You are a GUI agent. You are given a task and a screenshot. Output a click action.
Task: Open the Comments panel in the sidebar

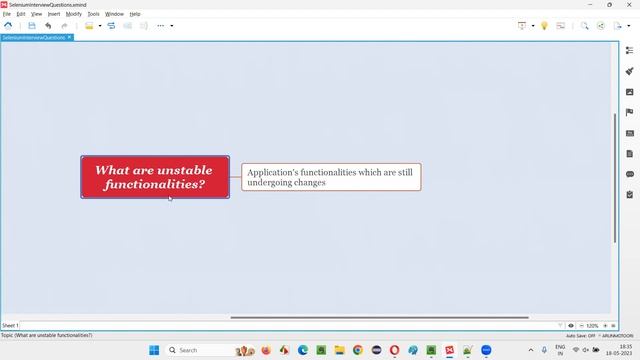tap(629, 174)
